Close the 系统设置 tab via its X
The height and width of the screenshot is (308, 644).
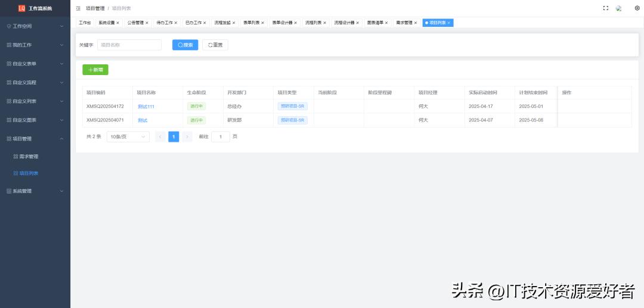pos(118,23)
